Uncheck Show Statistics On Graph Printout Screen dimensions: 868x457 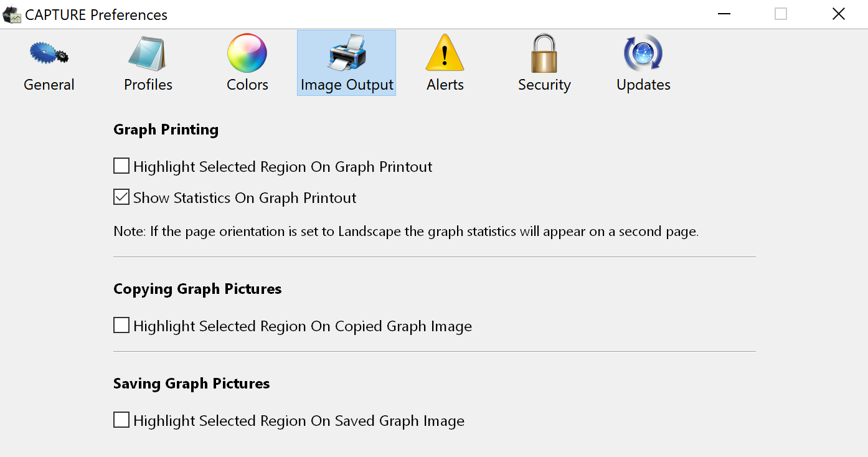(x=121, y=197)
